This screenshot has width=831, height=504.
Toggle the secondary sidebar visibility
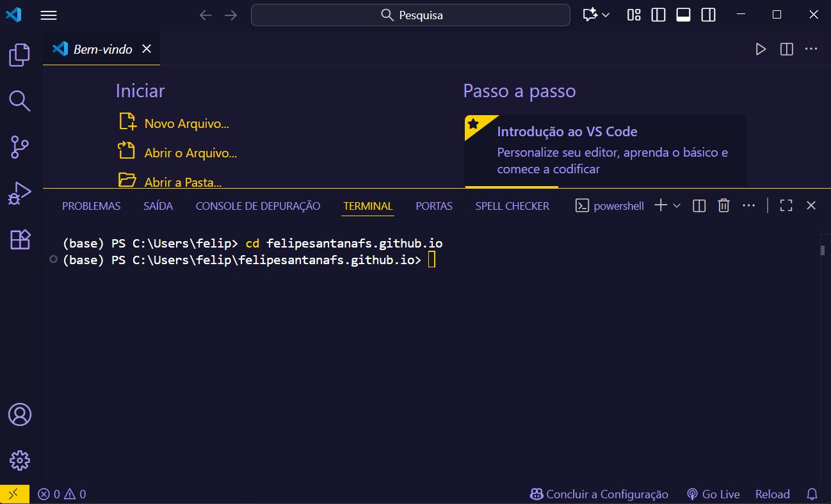click(x=708, y=14)
